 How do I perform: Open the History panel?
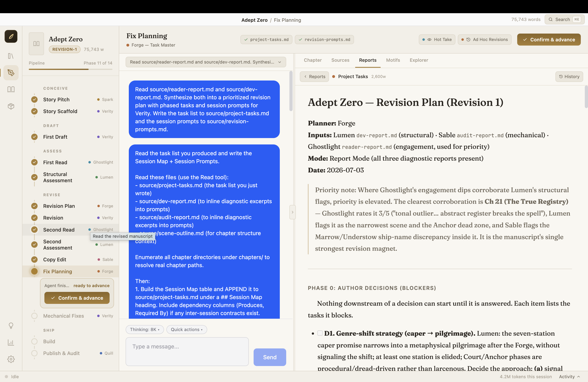pyautogui.click(x=569, y=77)
